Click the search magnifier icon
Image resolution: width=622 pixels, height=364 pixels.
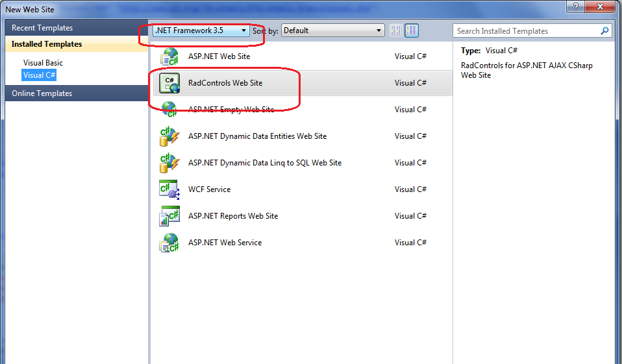tap(604, 30)
